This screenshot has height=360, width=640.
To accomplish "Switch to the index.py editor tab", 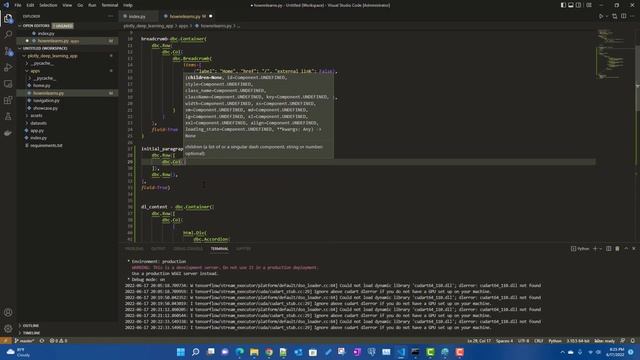I will [138, 16].
